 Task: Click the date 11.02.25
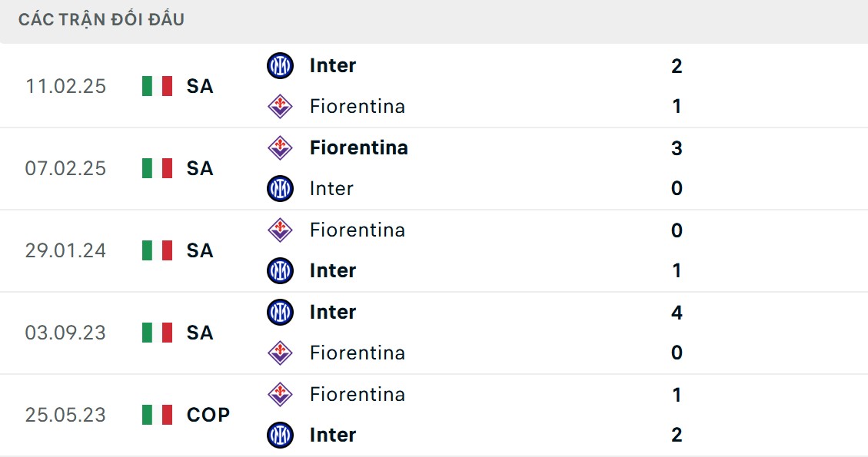[67, 86]
